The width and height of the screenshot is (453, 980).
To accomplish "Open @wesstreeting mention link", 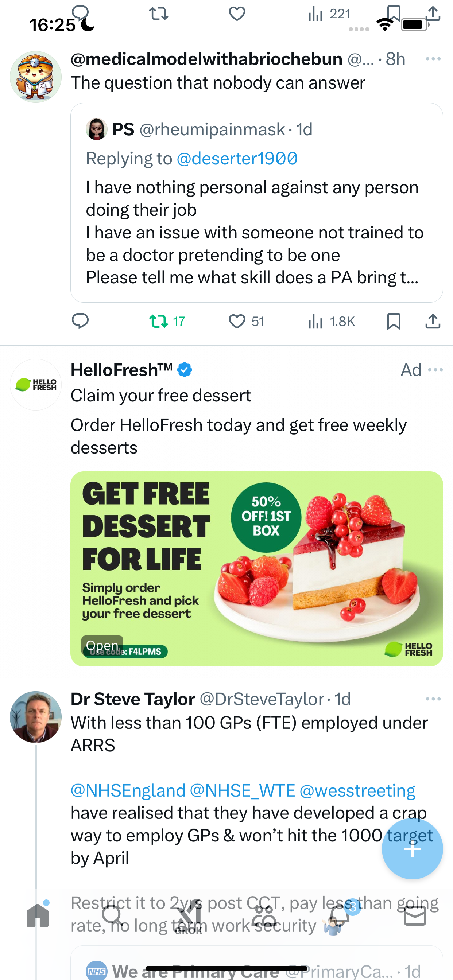I will pos(357,790).
